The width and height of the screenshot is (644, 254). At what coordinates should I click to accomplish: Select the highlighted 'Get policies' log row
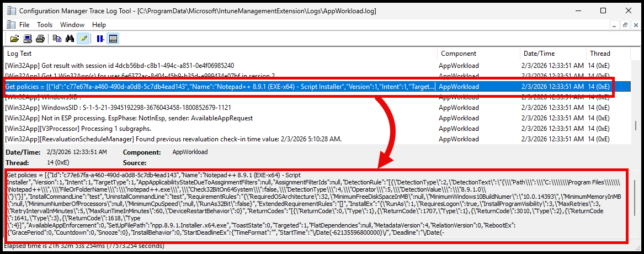click(x=317, y=87)
